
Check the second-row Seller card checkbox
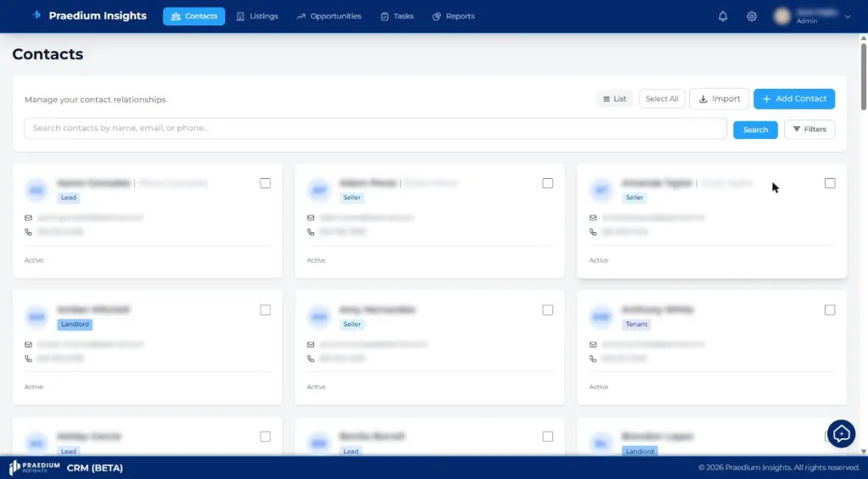pyautogui.click(x=547, y=310)
